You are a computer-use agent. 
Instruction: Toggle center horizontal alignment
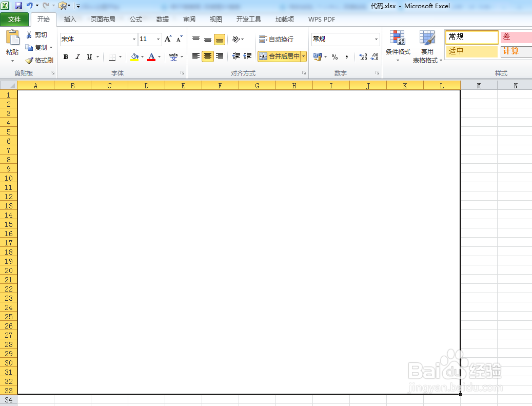[208, 56]
